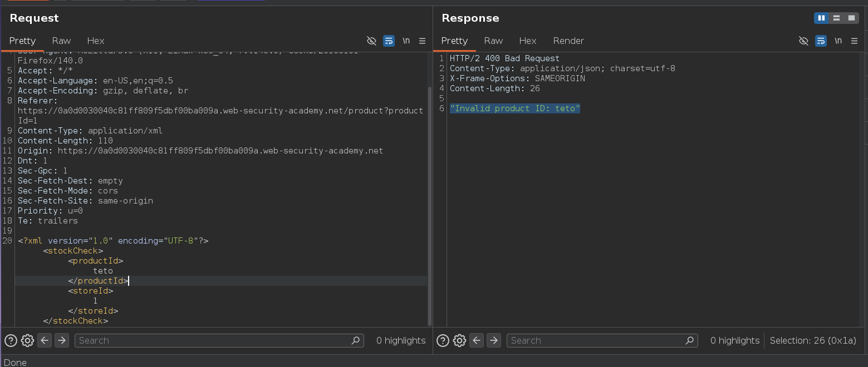Click 'HTTP/2 400 Bad Request' status line
The width and height of the screenshot is (868, 367).
pyautogui.click(x=504, y=58)
